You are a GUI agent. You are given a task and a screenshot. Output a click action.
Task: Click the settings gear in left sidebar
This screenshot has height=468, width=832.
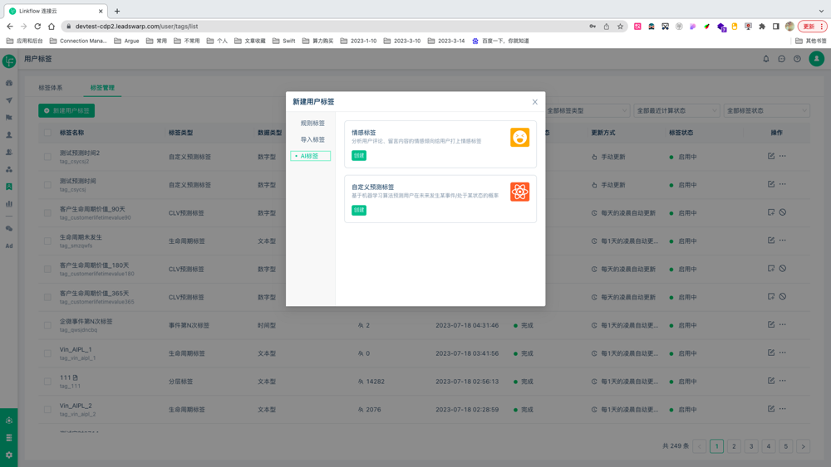[x=9, y=455]
